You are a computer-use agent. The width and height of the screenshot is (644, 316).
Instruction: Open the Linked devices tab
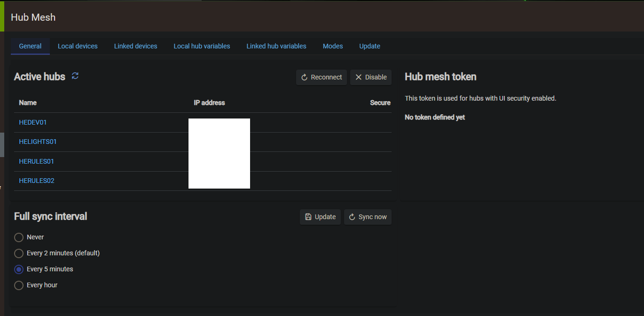coord(135,46)
